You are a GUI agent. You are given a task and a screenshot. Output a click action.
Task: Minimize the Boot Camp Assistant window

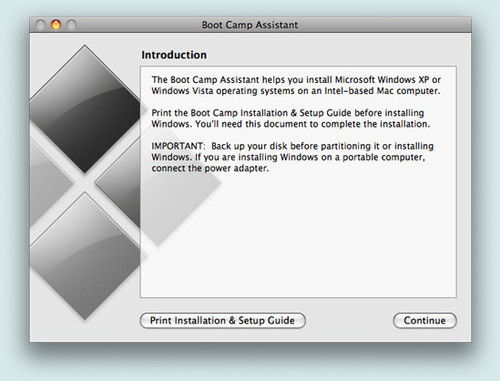point(56,25)
